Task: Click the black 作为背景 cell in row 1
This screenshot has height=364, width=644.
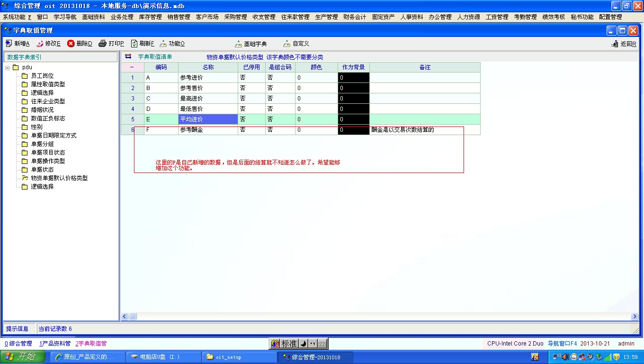Action: tap(353, 78)
